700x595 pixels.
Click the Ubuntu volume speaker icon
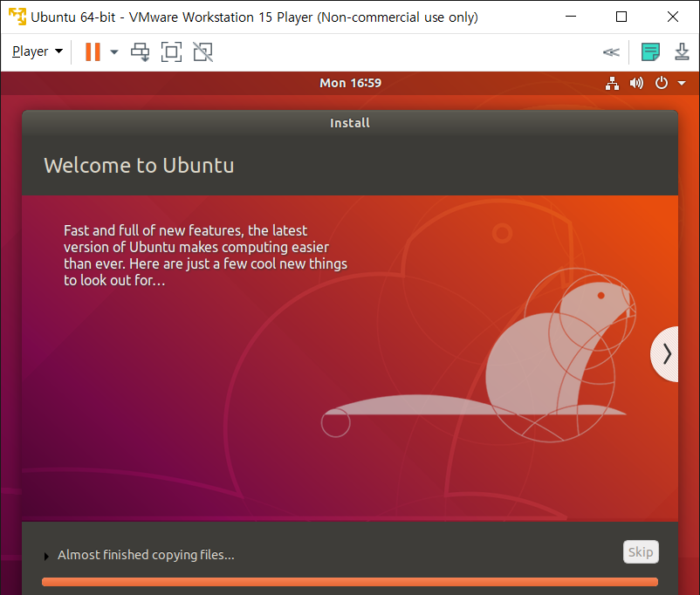(636, 83)
